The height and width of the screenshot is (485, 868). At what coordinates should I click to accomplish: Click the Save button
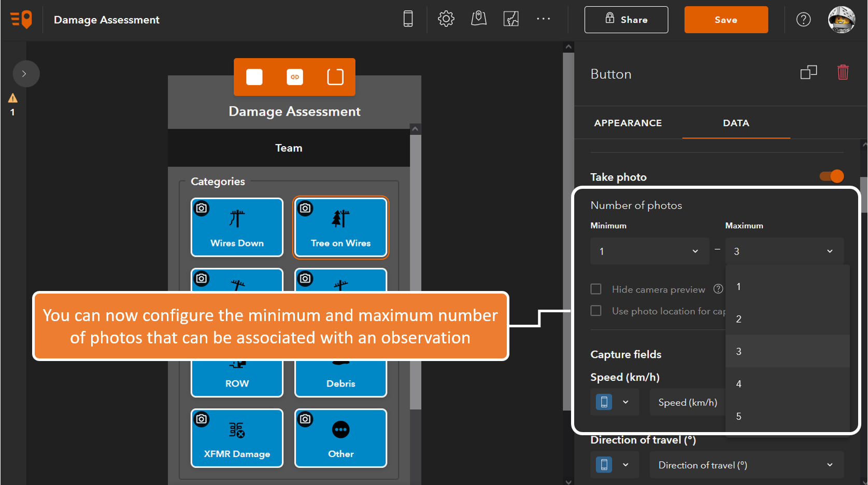click(726, 19)
